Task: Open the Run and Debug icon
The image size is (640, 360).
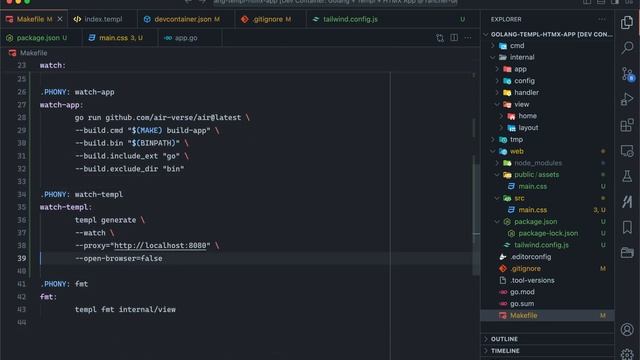Action: click(627, 99)
